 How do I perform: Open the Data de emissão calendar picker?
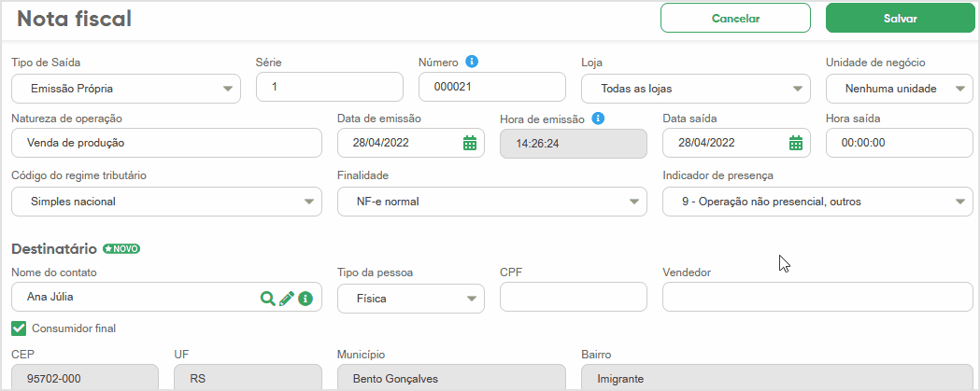(x=470, y=143)
